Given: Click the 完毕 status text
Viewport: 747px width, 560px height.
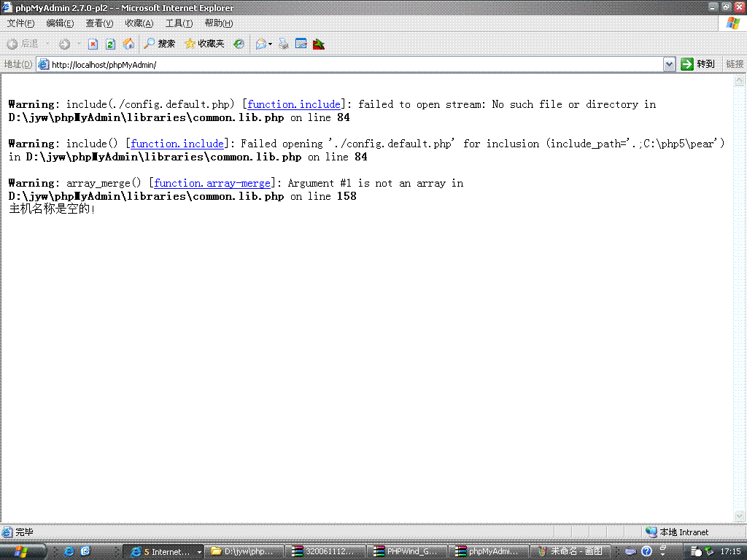Looking at the screenshot, I should pos(24,532).
